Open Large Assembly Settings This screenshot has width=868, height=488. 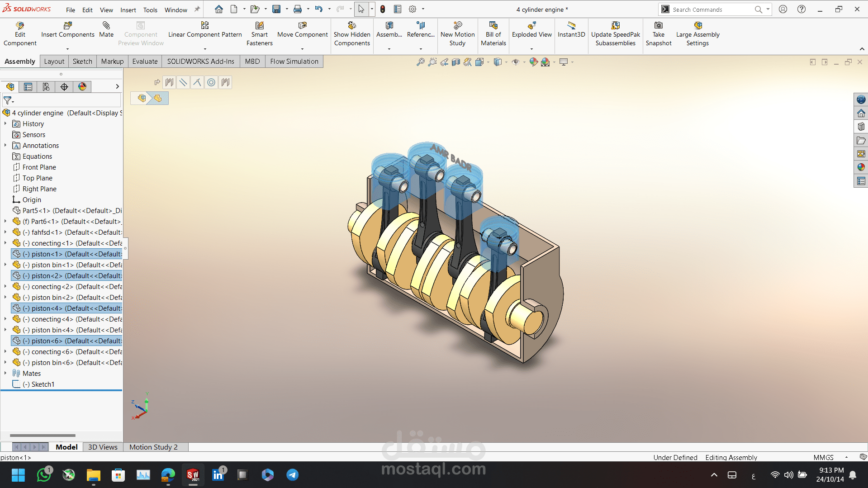point(697,34)
